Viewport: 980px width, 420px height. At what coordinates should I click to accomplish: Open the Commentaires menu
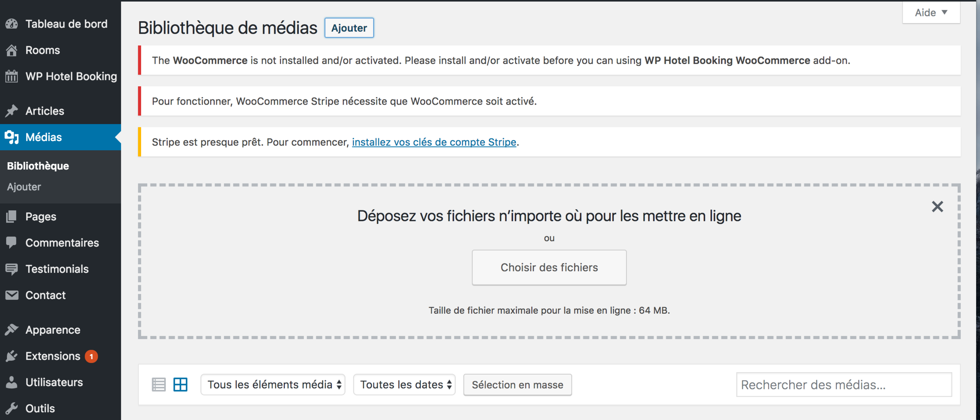click(60, 243)
